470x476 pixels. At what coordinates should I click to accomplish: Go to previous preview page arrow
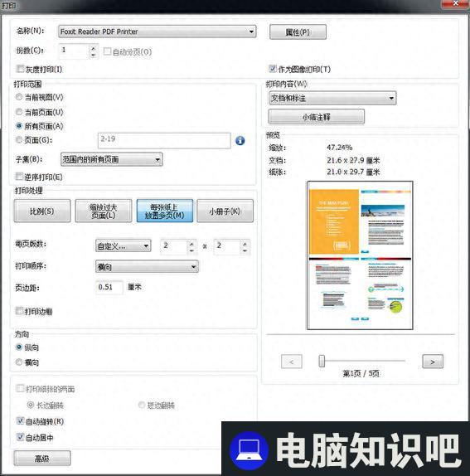pos(292,362)
